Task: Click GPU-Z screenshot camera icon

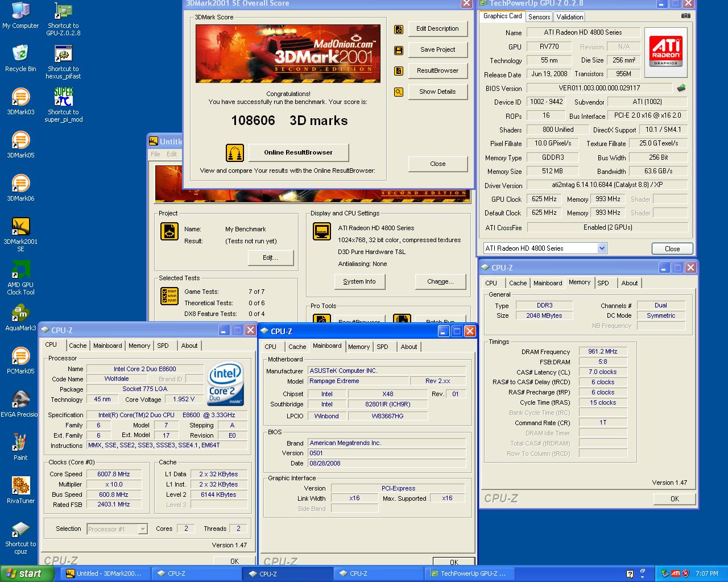Action: [686, 16]
